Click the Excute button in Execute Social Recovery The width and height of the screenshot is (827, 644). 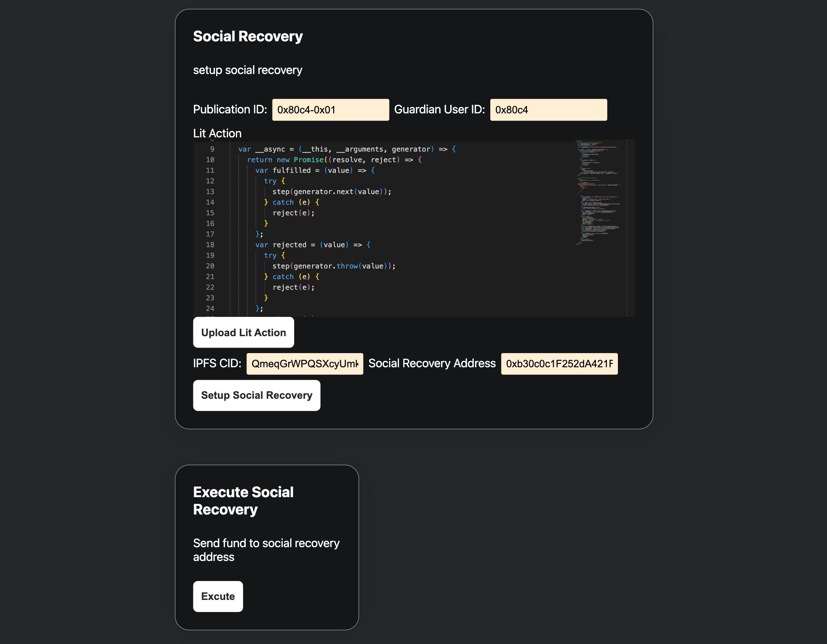pos(218,596)
